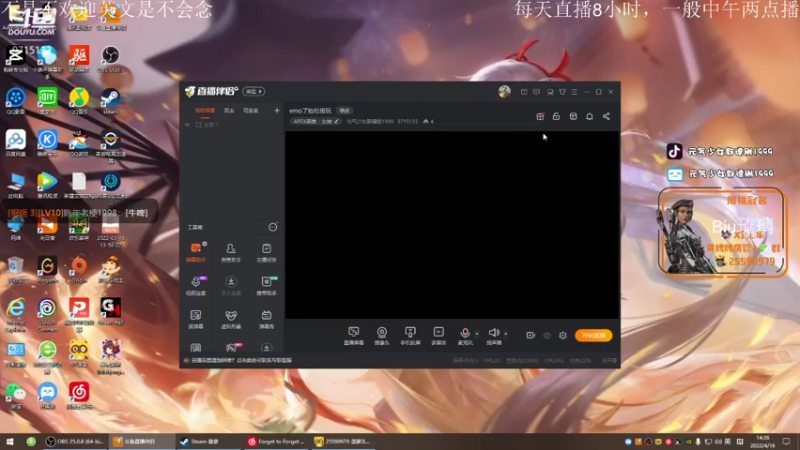Add a screen capture source
The image size is (800, 450).
pyautogui.click(x=354, y=336)
